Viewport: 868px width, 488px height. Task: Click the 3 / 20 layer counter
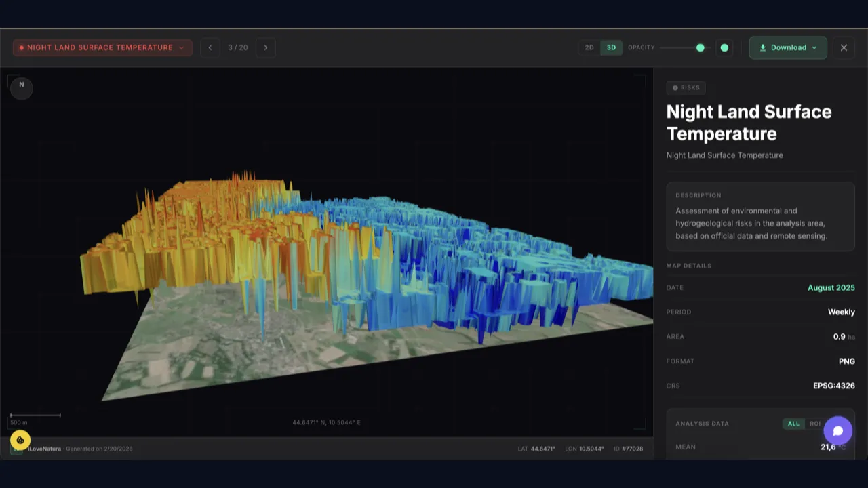[x=238, y=48]
